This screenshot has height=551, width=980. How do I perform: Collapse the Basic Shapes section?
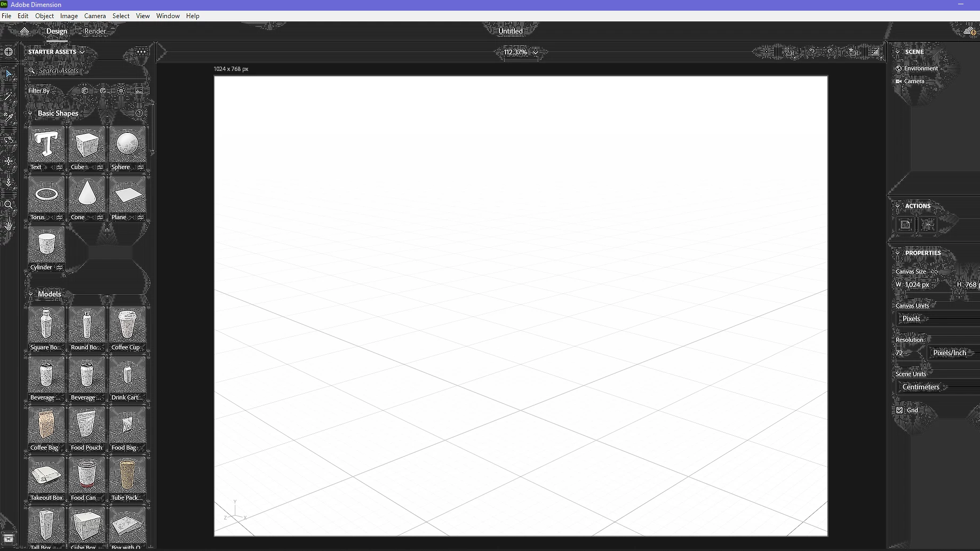[30, 113]
